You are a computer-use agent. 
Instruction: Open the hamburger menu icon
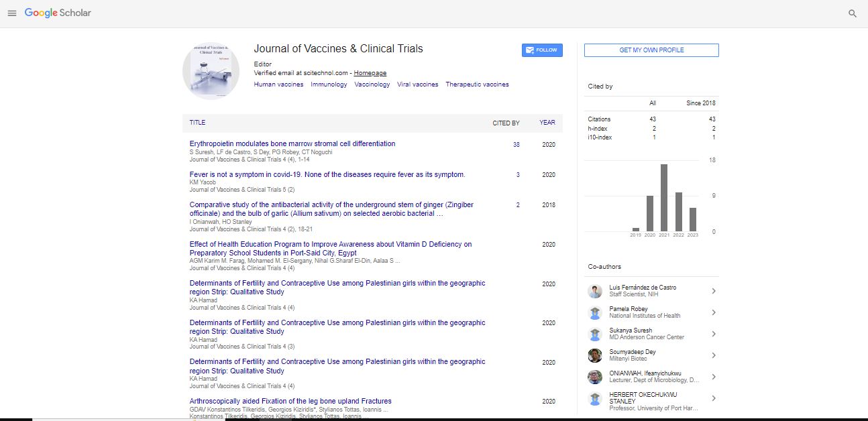[11, 13]
